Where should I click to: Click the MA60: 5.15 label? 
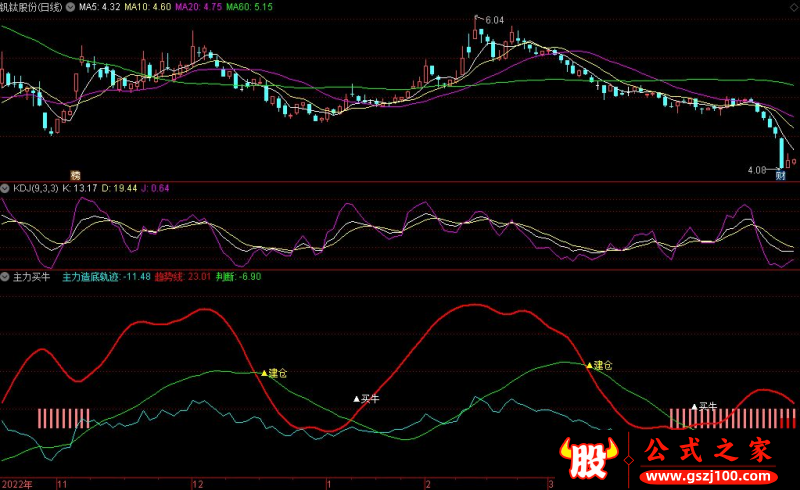click(x=249, y=7)
